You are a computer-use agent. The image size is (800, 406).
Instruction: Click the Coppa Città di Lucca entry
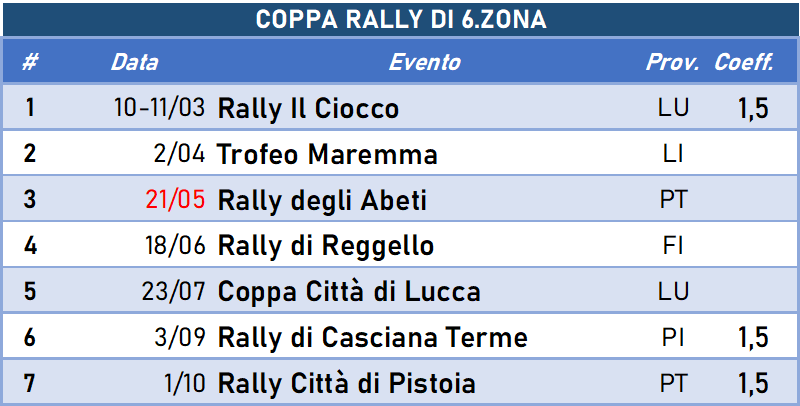(349, 291)
